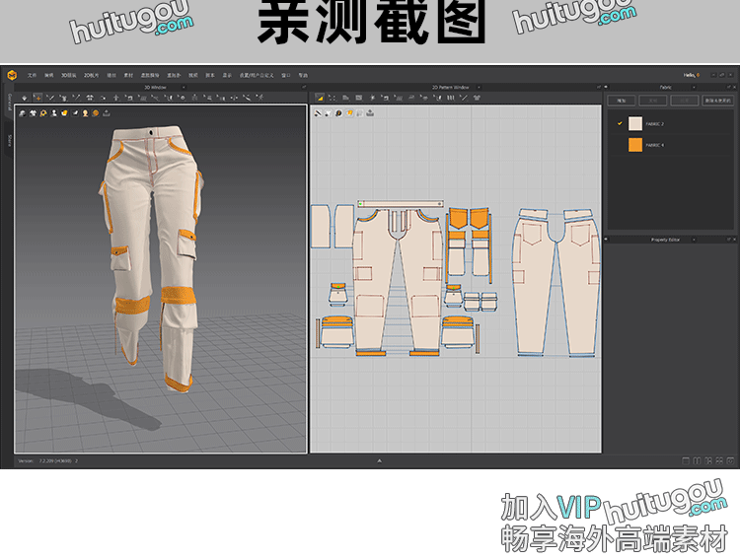Open the 文件 (File) menu
740x560 pixels.
tap(32, 75)
